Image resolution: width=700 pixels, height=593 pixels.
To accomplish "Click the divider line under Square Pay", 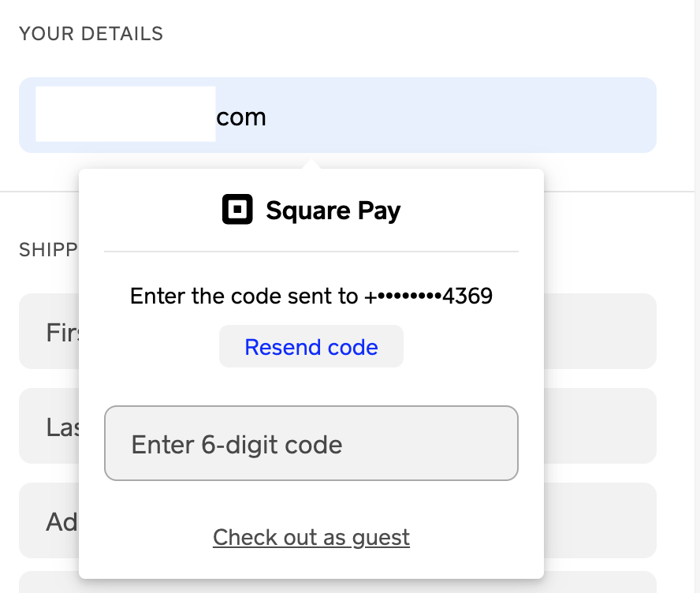I will [x=311, y=252].
